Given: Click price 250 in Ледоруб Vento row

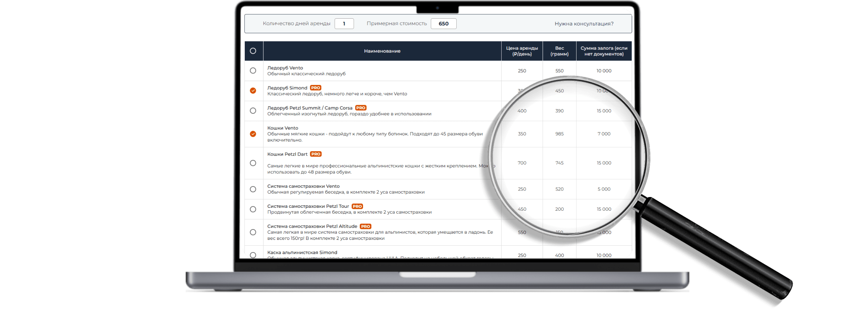Looking at the screenshot, I should coord(522,71).
